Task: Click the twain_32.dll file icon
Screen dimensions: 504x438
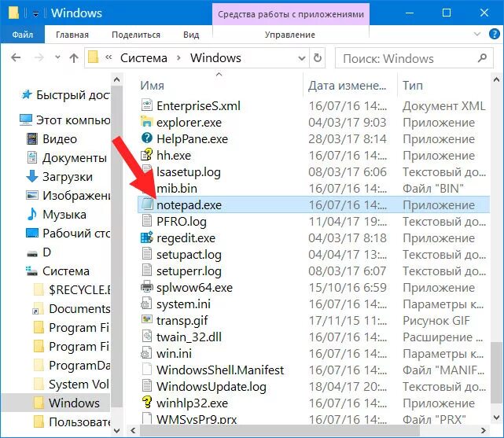Action: click(146, 337)
